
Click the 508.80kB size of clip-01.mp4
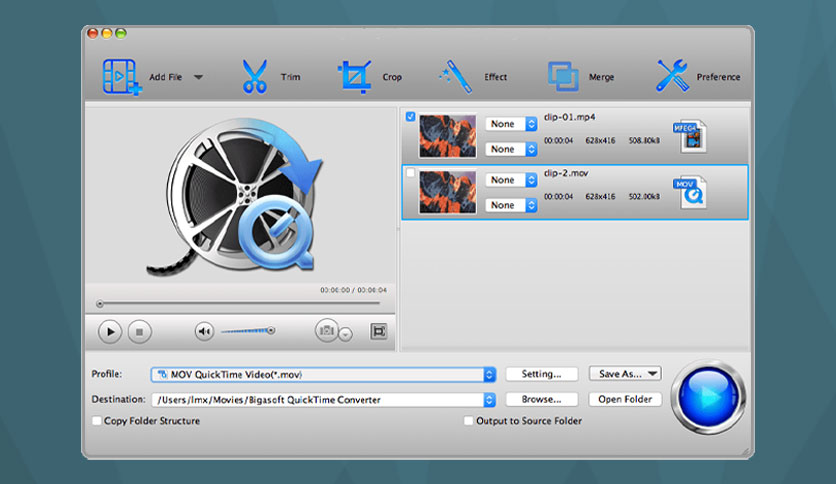pyautogui.click(x=644, y=141)
